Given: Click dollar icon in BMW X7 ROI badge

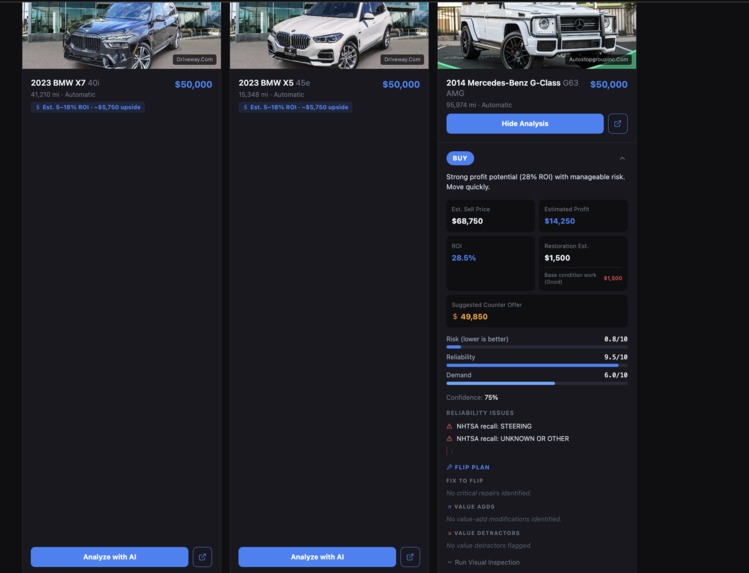Looking at the screenshot, I should (38, 107).
